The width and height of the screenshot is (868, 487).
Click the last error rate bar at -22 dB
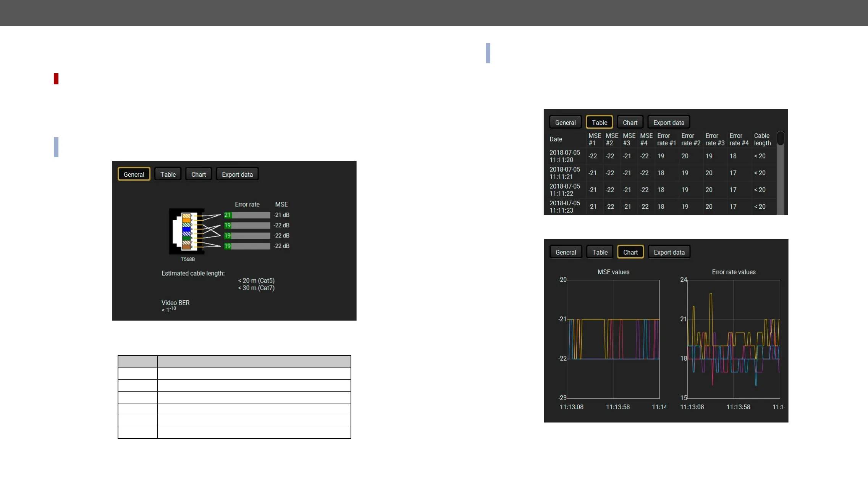pos(247,246)
